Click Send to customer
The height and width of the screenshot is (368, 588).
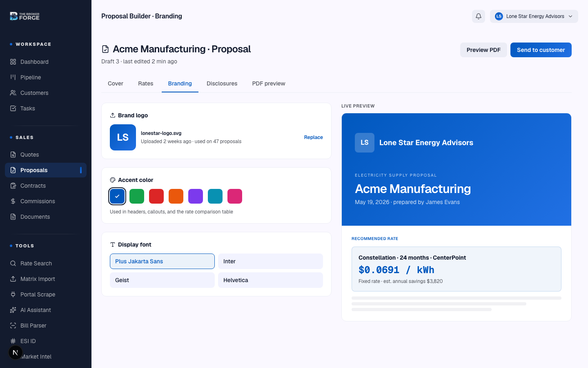pos(541,50)
